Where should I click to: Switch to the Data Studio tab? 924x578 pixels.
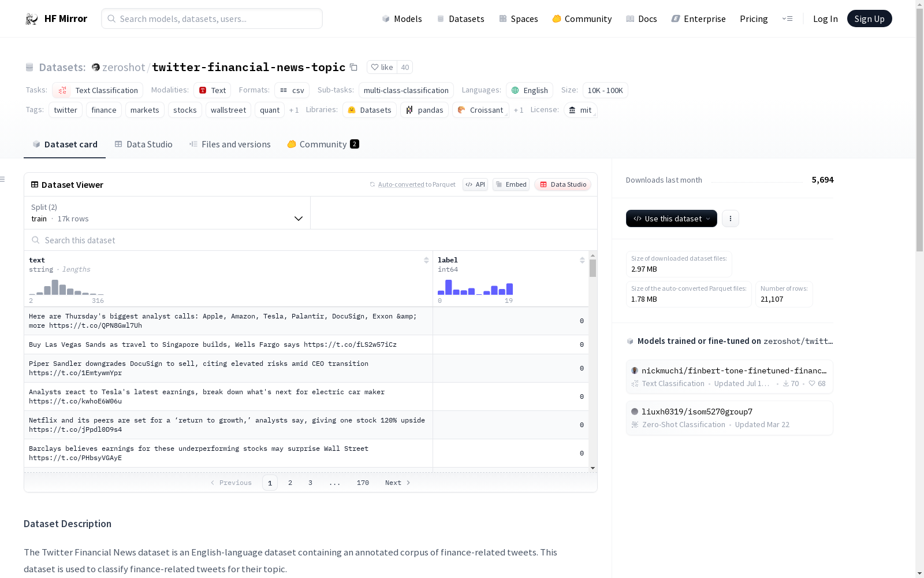[x=144, y=144]
